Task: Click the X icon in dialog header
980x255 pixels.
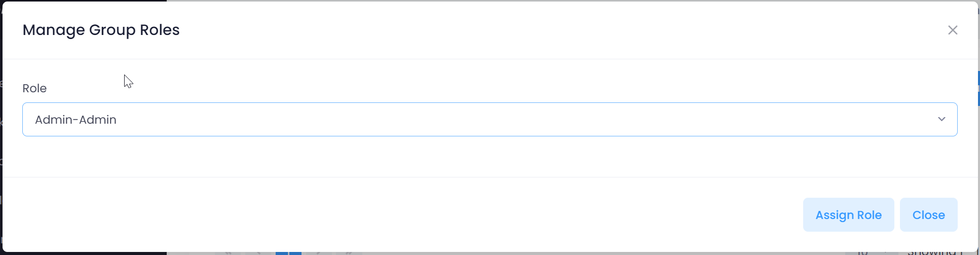Action: click(x=953, y=30)
